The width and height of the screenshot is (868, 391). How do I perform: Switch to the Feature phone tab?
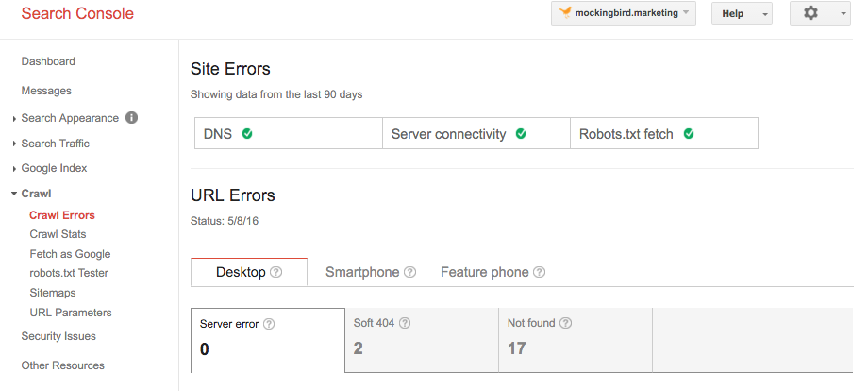pyautogui.click(x=492, y=273)
